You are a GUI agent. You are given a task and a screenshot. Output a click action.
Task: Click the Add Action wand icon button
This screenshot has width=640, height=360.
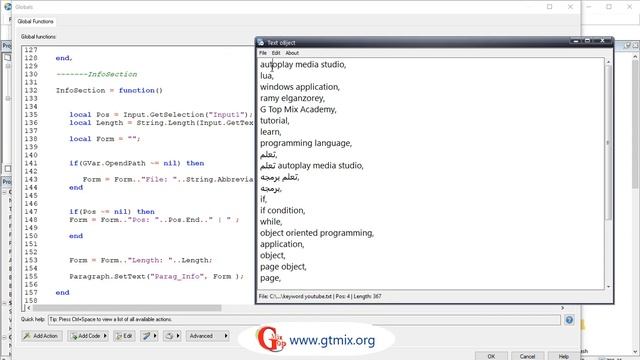tap(42, 336)
